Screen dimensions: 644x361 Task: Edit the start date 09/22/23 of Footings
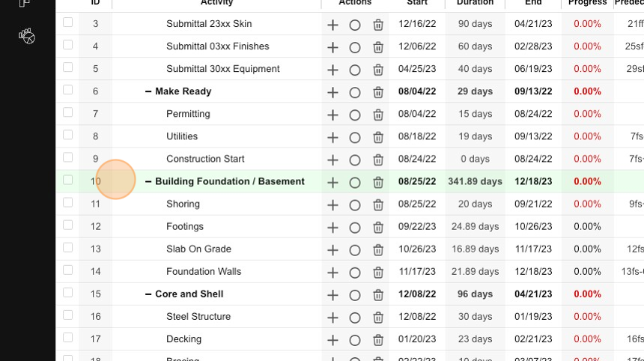[417, 226]
